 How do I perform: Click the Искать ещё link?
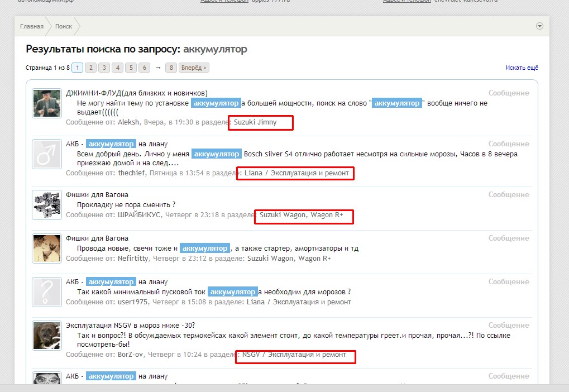[x=522, y=68]
